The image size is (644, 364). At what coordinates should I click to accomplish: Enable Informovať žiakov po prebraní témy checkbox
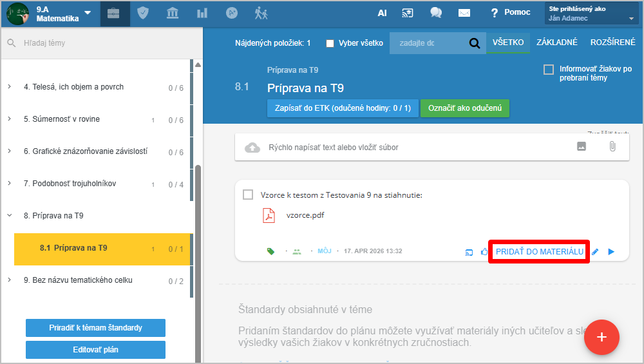coord(549,70)
